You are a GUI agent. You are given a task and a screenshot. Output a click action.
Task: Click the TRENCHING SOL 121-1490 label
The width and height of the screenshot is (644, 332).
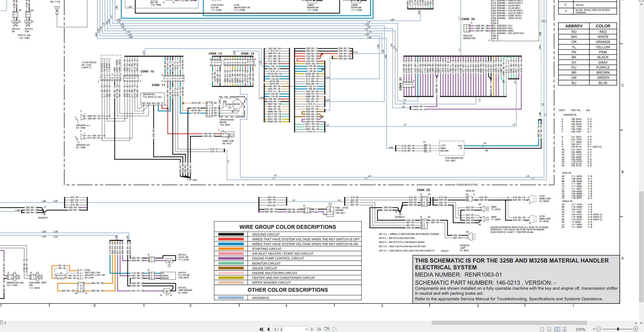pyautogui.click(x=15, y=284)
